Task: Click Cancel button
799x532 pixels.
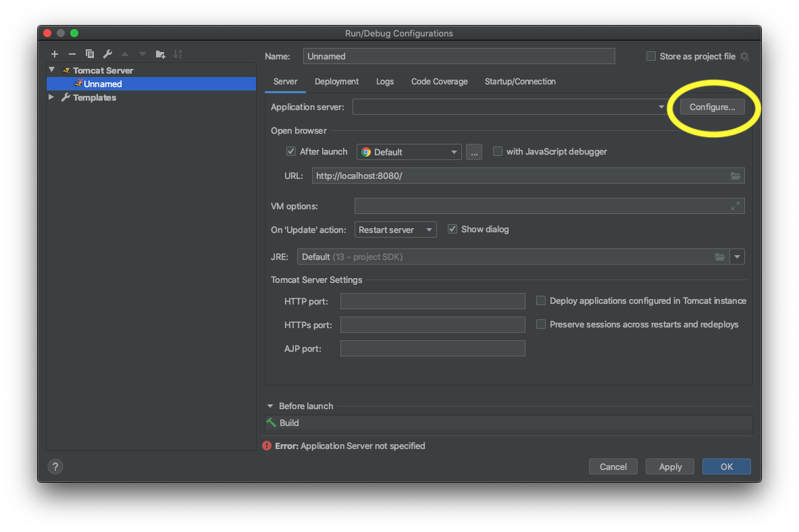Action: click(613, 467)
